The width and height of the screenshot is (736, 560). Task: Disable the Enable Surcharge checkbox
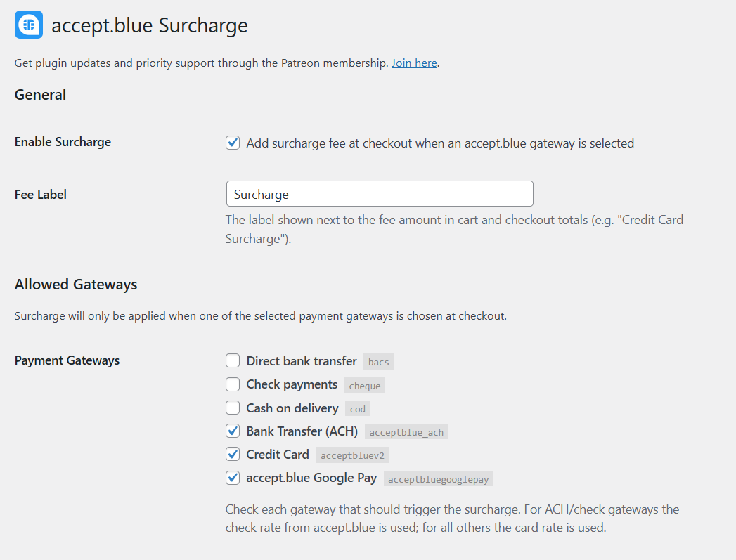tap(233, 143)
